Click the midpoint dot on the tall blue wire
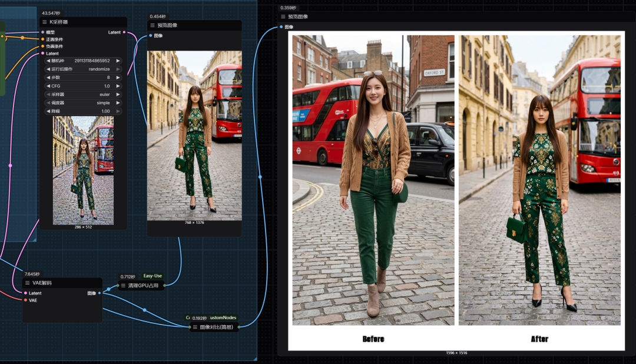The width and height of the screenshot is (636, 364). pos(260,177)
